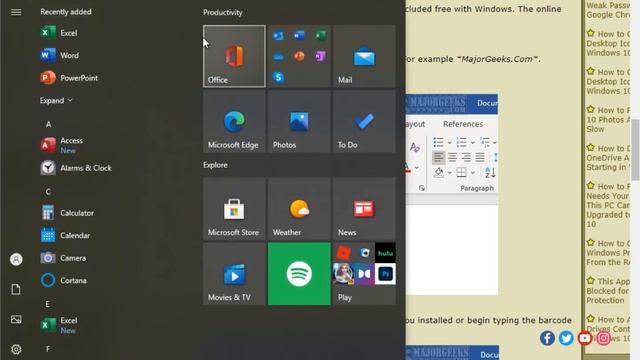640x360 pixels.
Task: Open PowerPoint from Recently added
Action: (69, 78)
